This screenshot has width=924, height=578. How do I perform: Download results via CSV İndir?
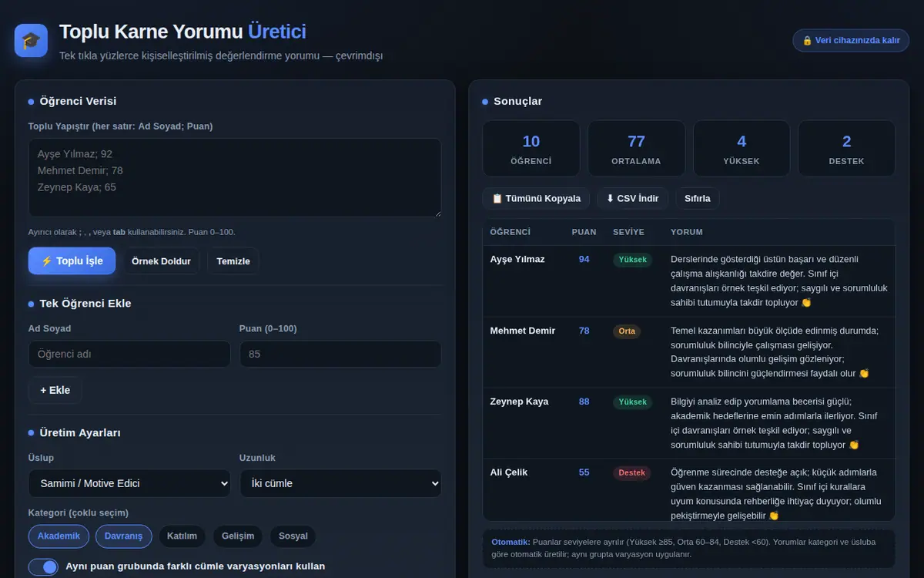[x=633, y=198]
